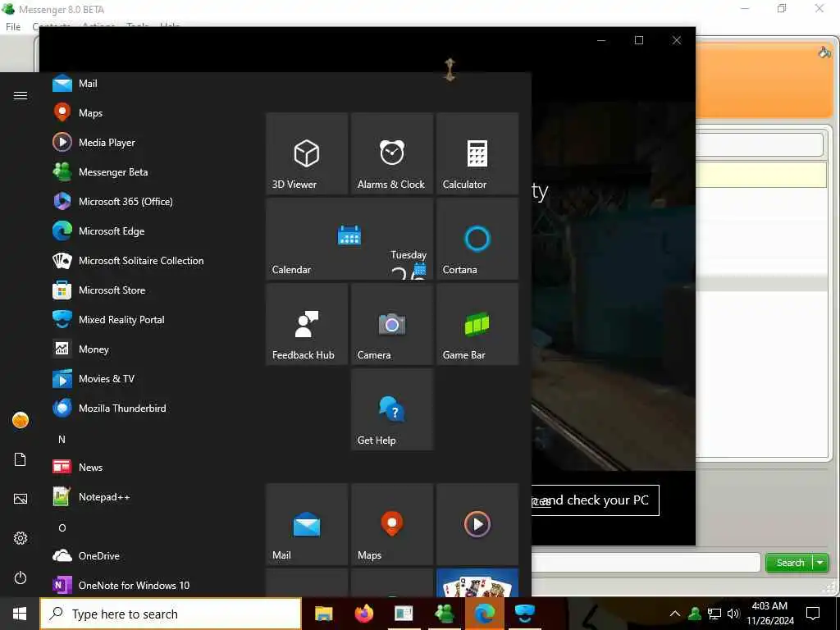Open the Mail tile in the lower group

tap(307, 524)
